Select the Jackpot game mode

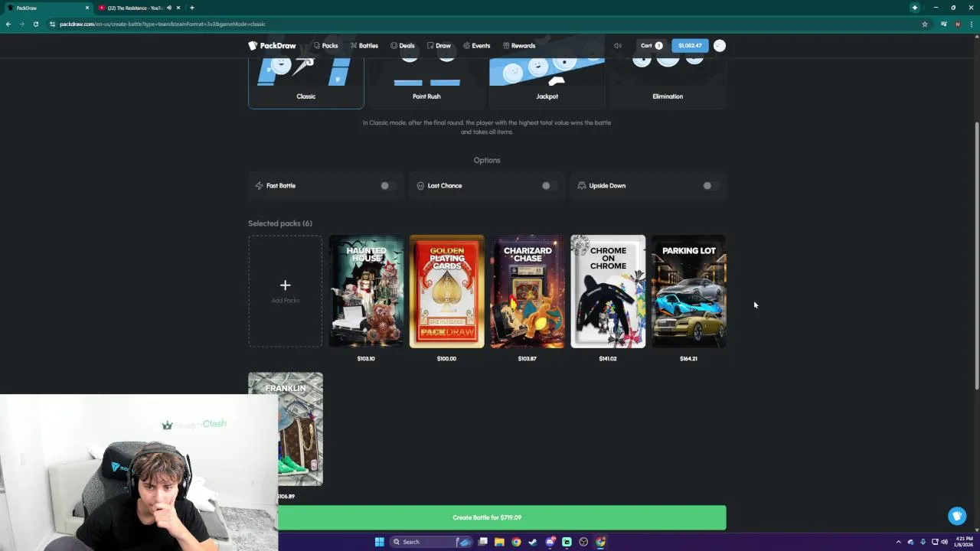[547, 84]
